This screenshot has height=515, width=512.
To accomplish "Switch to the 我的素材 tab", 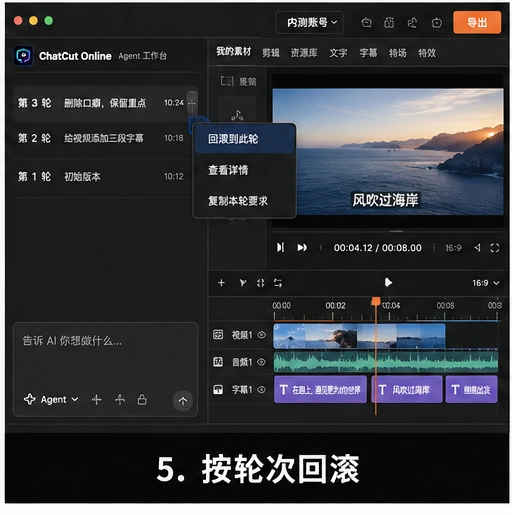I will tap(233, 52).
